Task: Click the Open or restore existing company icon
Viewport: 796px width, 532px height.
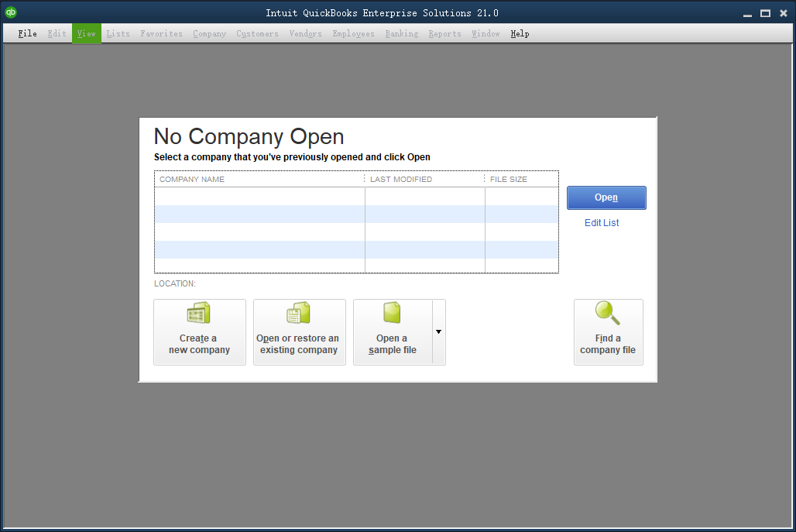Action: [x=298, y=313]
